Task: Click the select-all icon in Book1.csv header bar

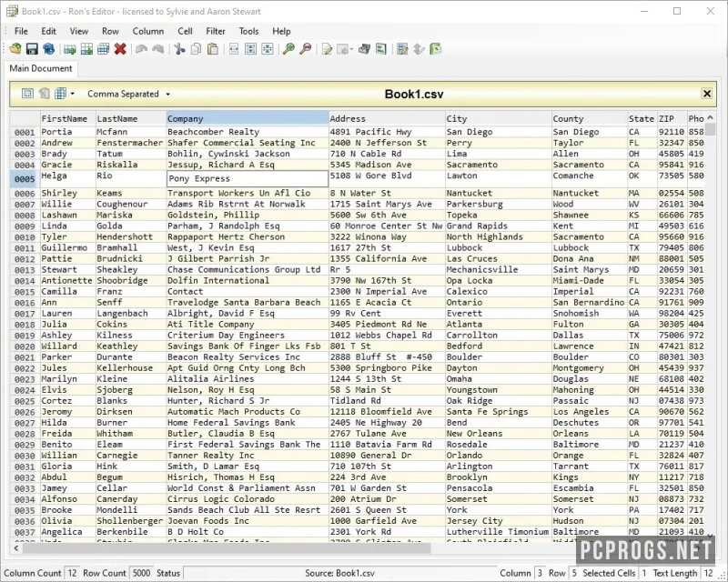Action: point(27,94)
